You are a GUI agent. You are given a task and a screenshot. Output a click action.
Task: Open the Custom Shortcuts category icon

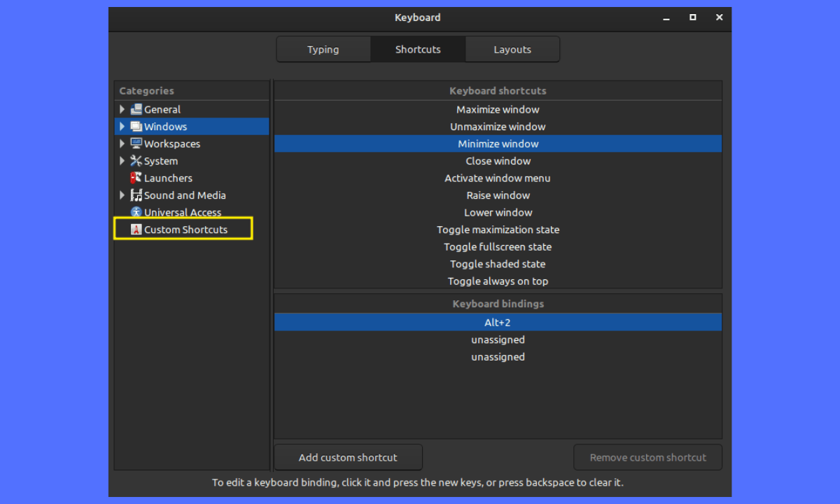click(x=136, y=230)
